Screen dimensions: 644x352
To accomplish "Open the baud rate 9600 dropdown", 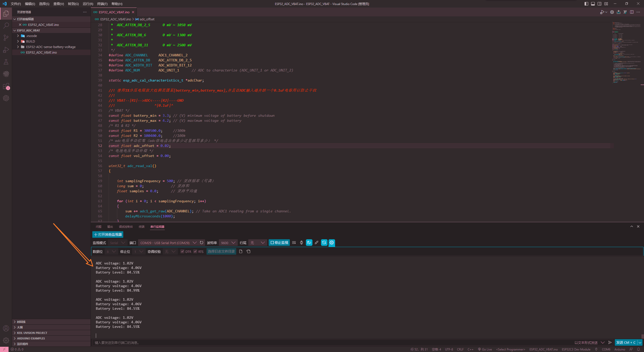I will tap(228, 243).
